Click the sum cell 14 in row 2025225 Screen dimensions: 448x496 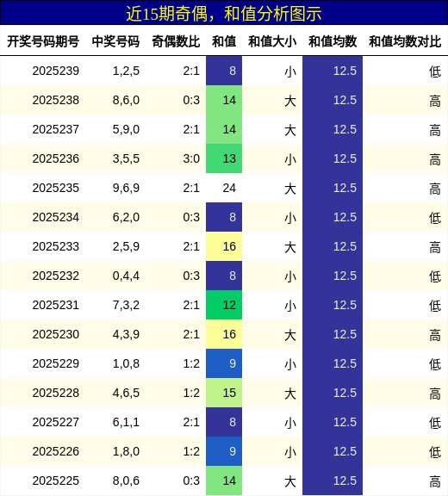(224, 480)
